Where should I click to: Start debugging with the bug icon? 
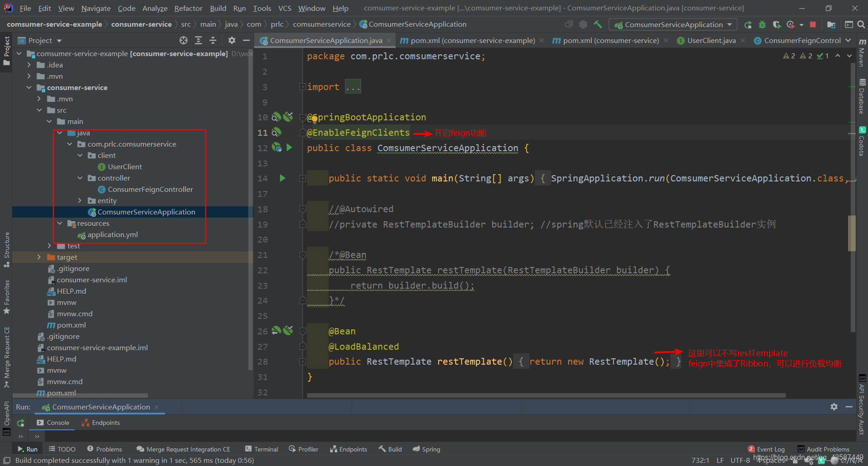tap(762, 24)
